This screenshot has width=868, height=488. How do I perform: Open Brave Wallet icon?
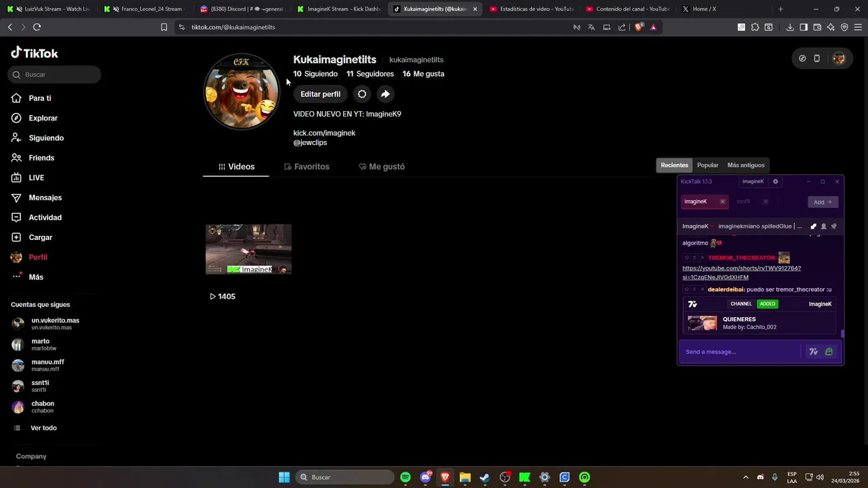pyautogui.click(x=817, y=27)
